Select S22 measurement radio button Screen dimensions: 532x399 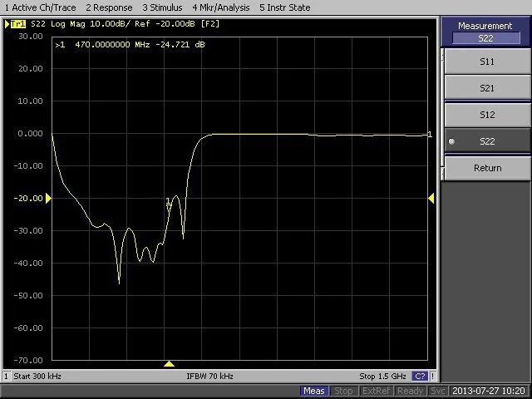(x=488, y=141)
